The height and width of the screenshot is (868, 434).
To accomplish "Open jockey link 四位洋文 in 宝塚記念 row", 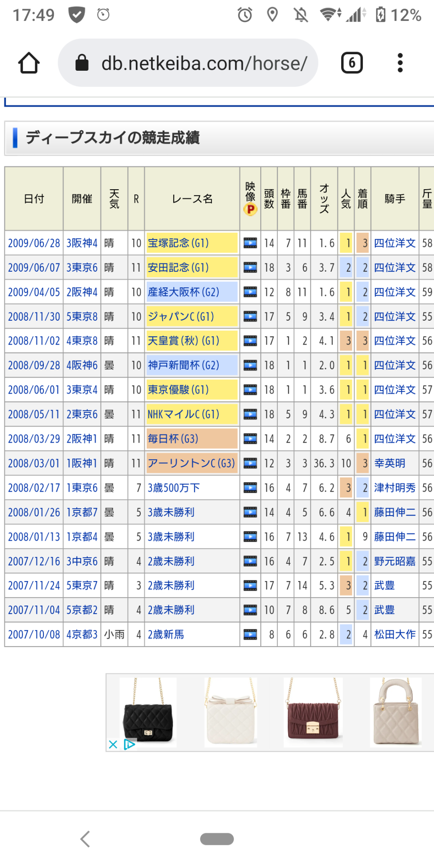I will coord(395,243).
